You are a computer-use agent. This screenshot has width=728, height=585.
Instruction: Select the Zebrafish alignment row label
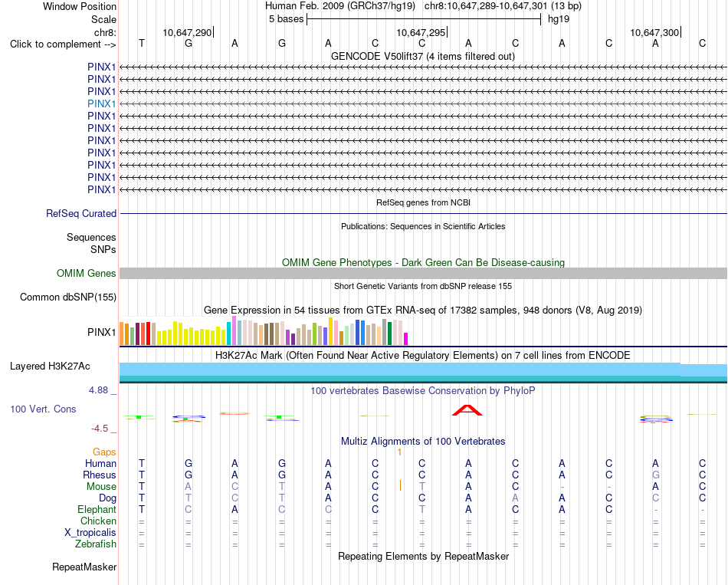point(96,544)
